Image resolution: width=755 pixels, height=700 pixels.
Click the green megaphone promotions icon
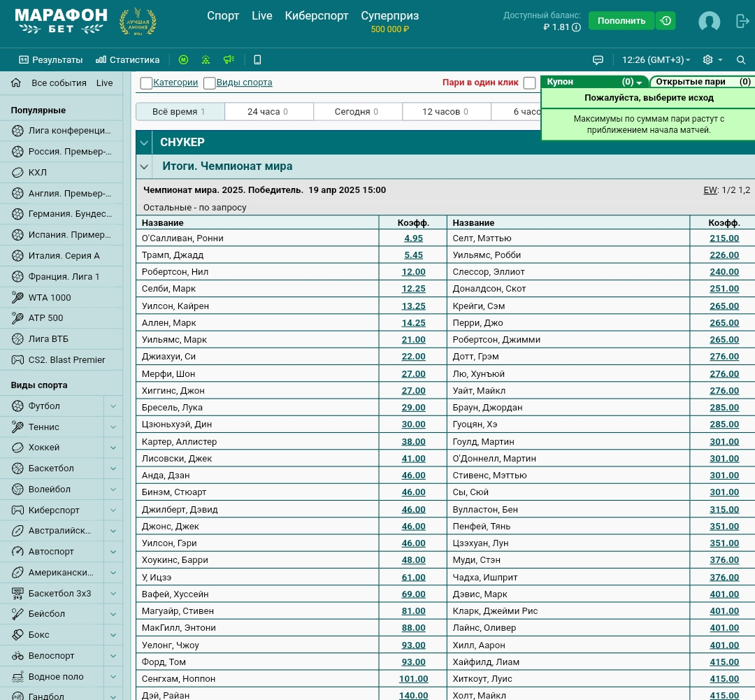[x=228, y=60]
